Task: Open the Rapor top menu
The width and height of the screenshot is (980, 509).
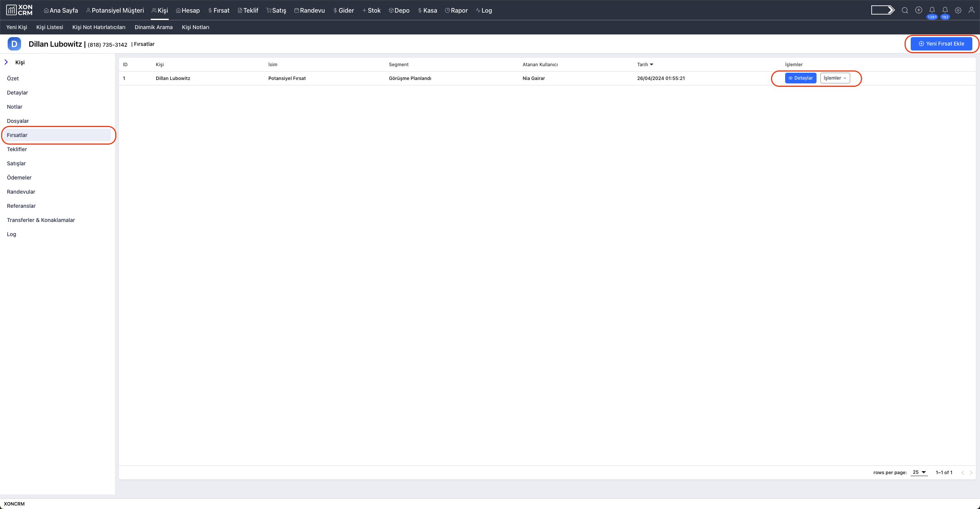Action: [456, 10]
